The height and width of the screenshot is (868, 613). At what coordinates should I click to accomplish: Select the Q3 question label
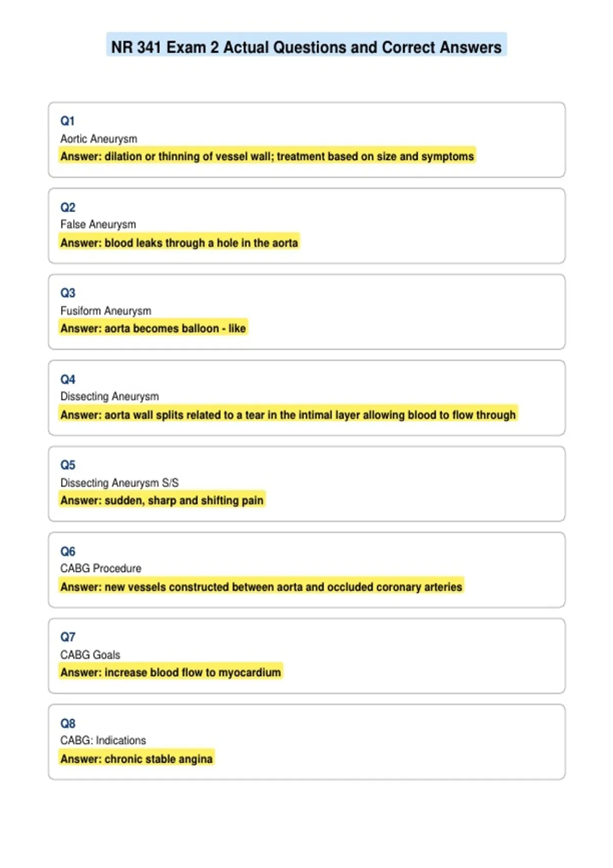(67, 293)
